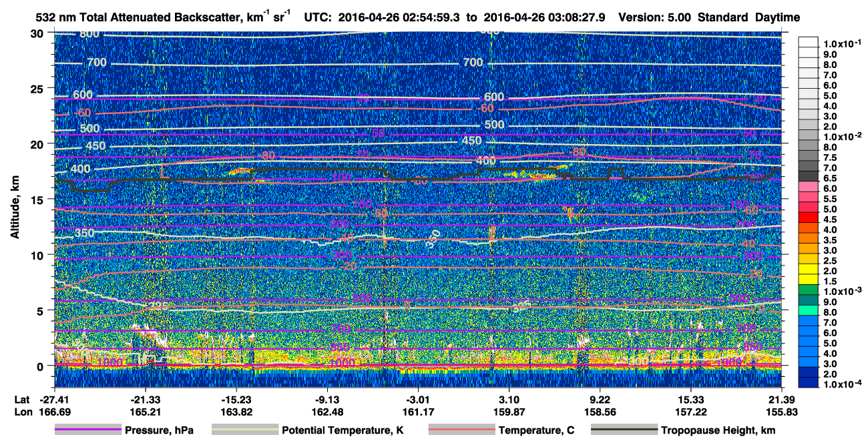868x445 pixels.
Task: Click the 'Tropopause Height, km' legend label
Action: click(x=718, y=430)
